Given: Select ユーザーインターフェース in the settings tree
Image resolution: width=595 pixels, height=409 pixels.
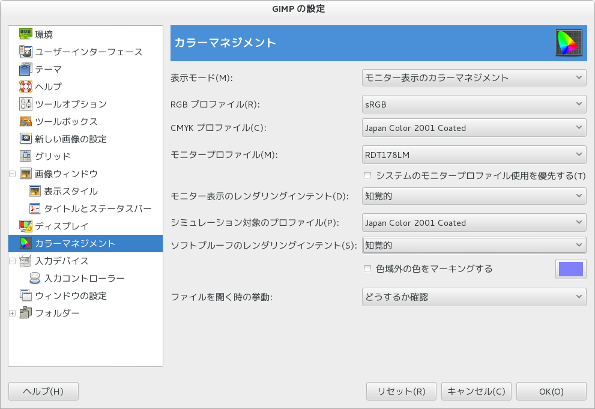Looking at the screenshot, I should click(89, 52).
